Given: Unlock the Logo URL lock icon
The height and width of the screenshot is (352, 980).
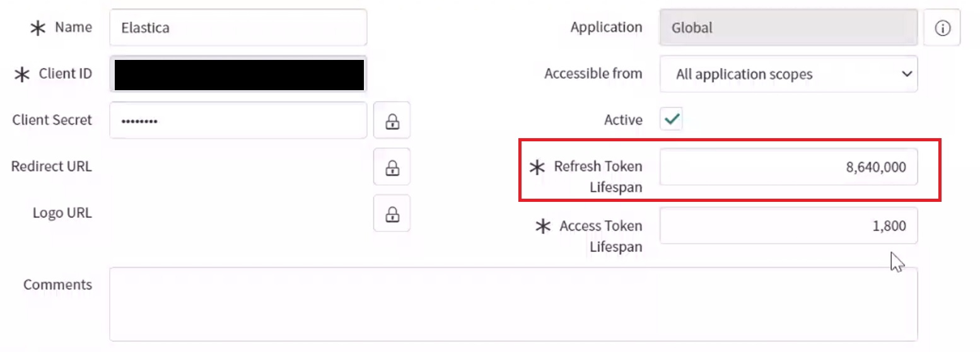Looking at the screenshot, I should (x=392, y=213).
